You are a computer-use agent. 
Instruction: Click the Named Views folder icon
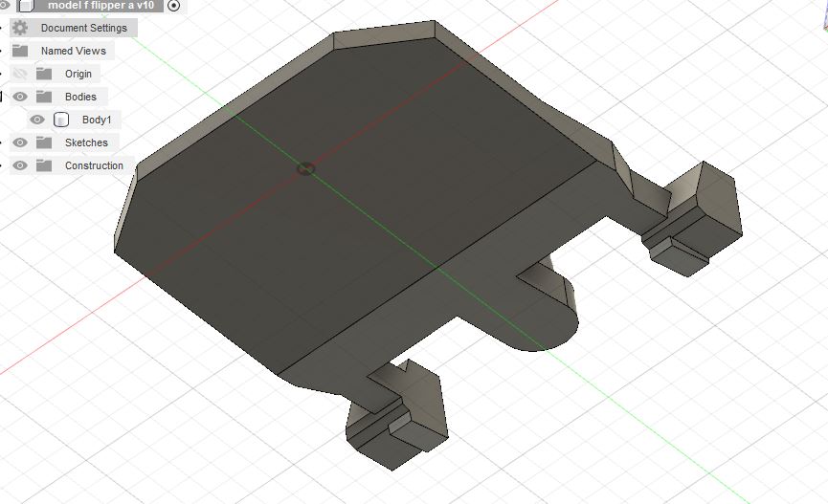click(20, 51)
